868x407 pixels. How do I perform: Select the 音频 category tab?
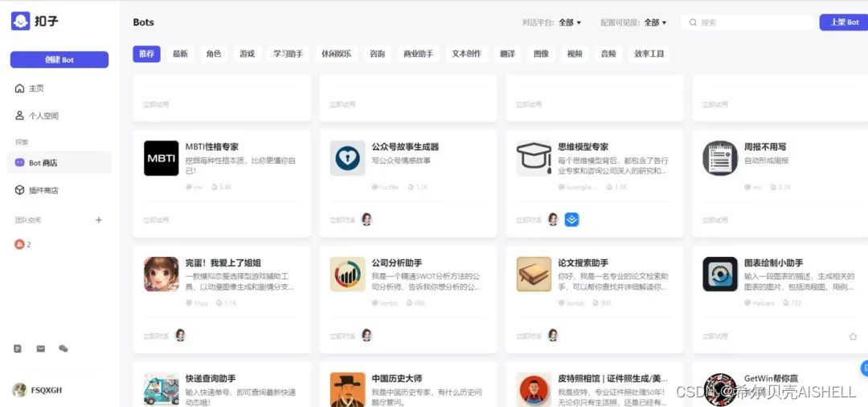[609, 55]
